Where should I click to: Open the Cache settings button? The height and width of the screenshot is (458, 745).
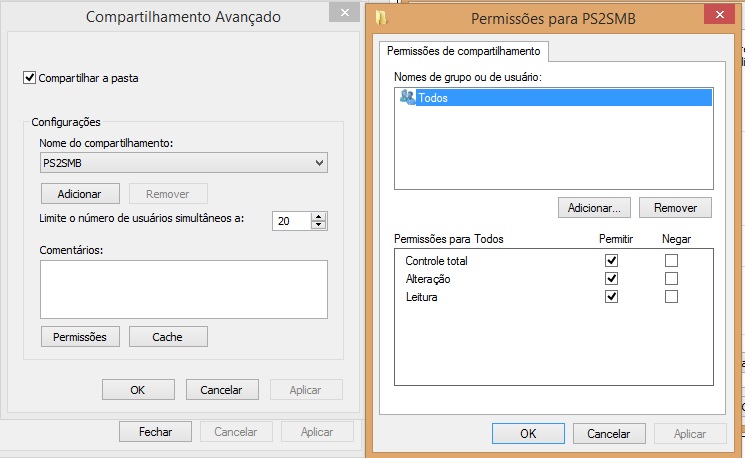[x=167, y=336]
